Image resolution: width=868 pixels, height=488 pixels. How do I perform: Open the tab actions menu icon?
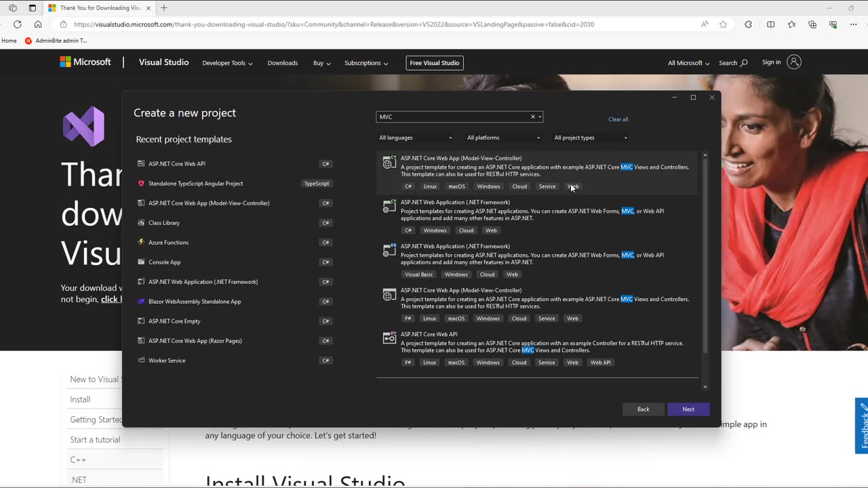32,8
